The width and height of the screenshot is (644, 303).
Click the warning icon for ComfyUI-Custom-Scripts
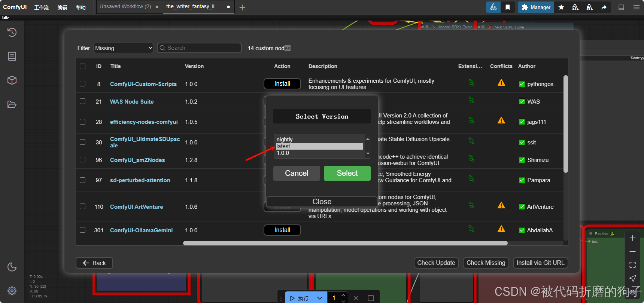tap(501, 83)
